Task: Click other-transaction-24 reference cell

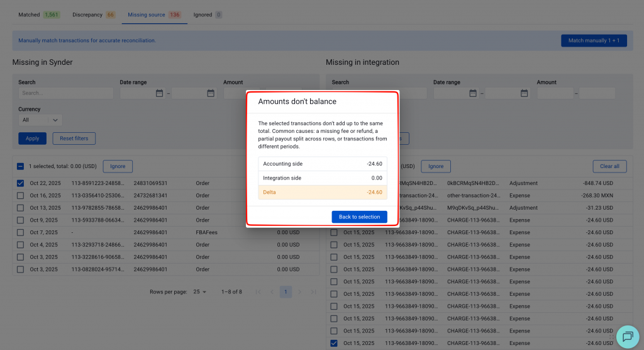Action: tap(474, 195)
